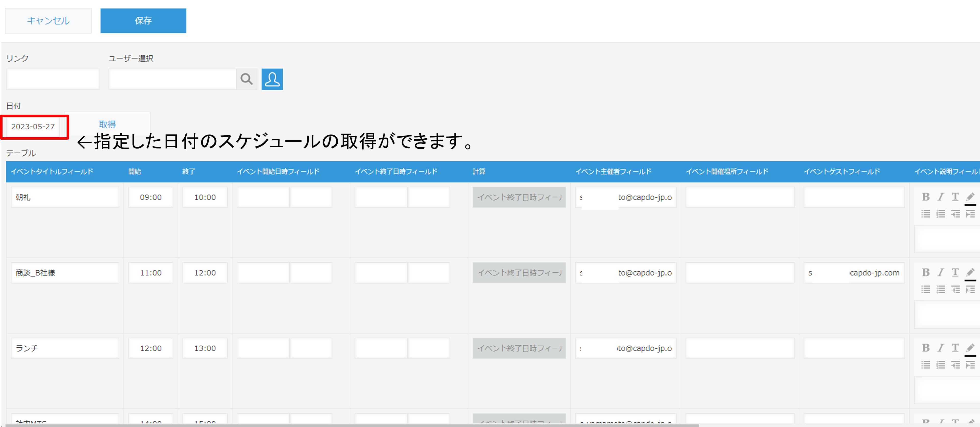Click the イベント開催場所フィールド column header
The width and height of the screenshot is (980, 427).
(x=727, y=172)
